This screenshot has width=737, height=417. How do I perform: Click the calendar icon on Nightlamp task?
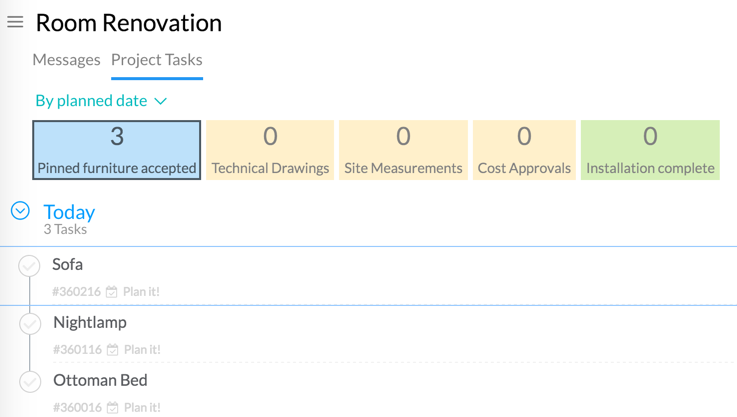tap(112, 350)
